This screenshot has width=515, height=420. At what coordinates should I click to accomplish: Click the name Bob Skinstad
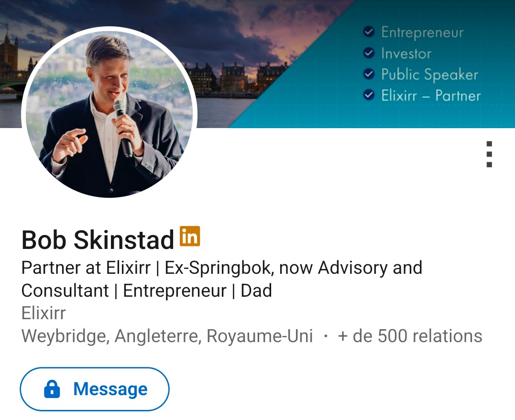tap(98, 239)
